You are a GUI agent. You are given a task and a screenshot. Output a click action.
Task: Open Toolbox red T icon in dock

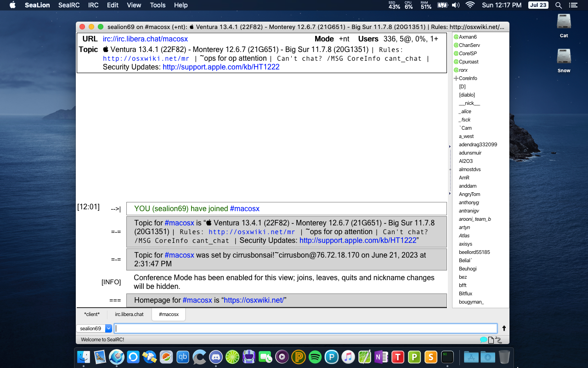(x=398, y=356)
